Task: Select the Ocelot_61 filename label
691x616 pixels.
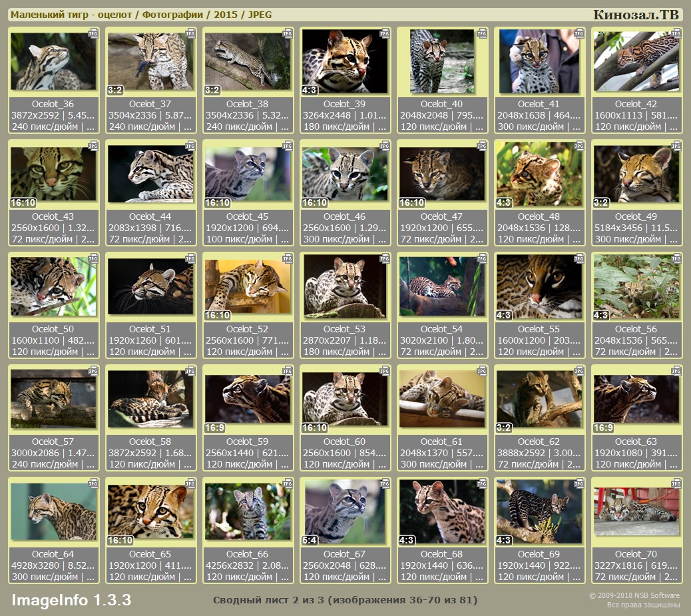Action: point(442,442)
